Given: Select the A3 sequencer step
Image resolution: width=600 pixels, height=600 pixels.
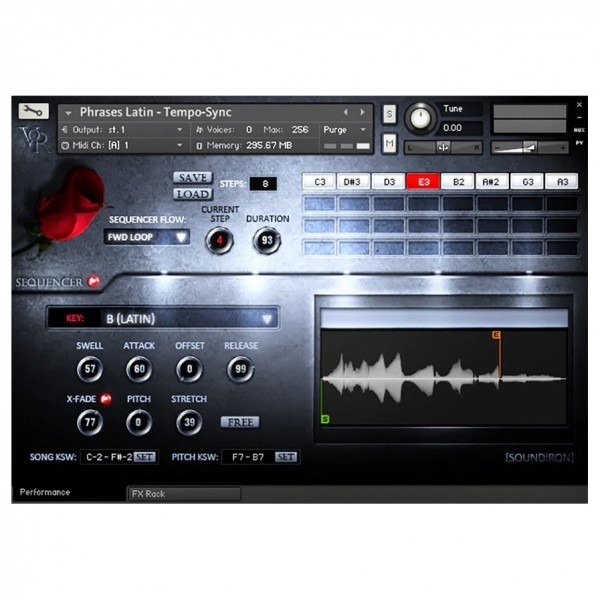Looking at the screenshot, I should [562, 182].
